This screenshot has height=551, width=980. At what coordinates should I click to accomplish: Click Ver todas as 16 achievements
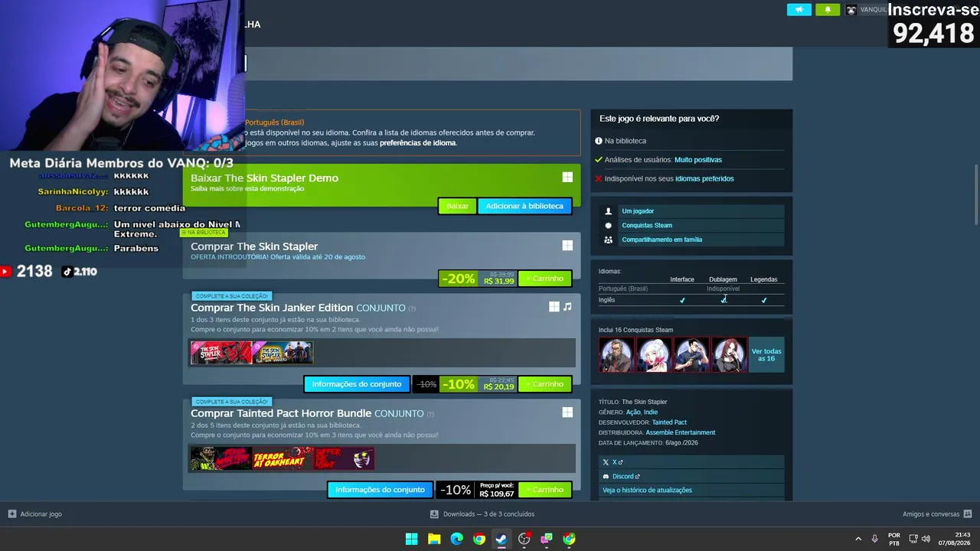766,355
